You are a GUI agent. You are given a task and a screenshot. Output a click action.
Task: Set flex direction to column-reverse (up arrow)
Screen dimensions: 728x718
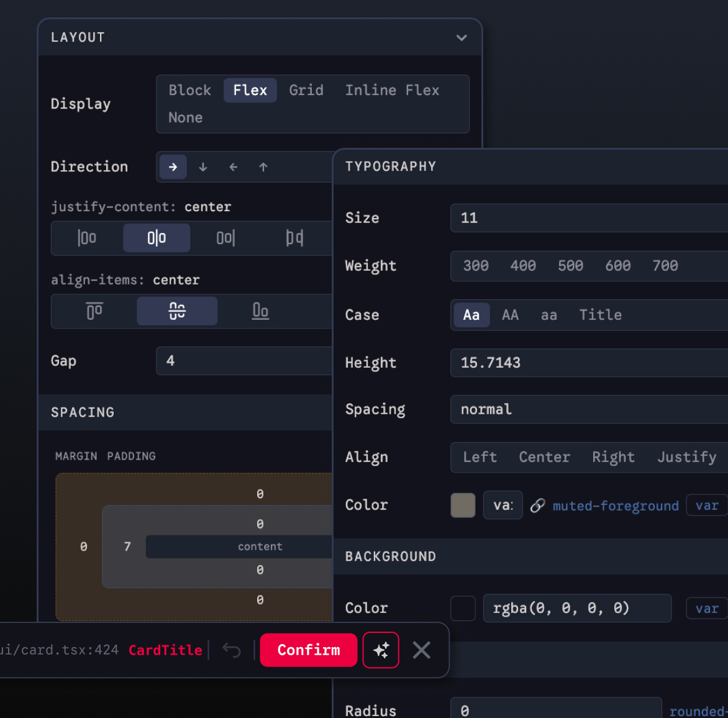click(263, 167)
